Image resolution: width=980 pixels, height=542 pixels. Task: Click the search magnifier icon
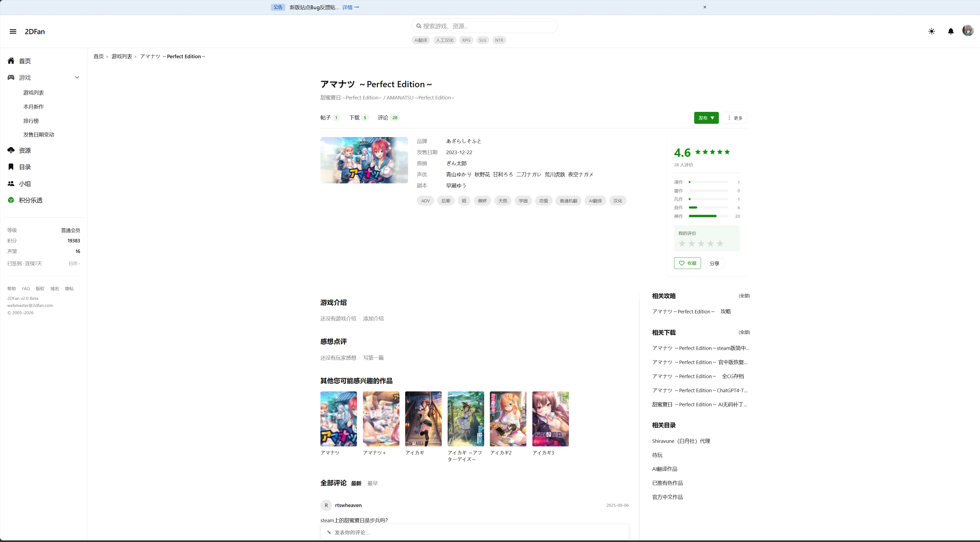[x=419, y=26]
